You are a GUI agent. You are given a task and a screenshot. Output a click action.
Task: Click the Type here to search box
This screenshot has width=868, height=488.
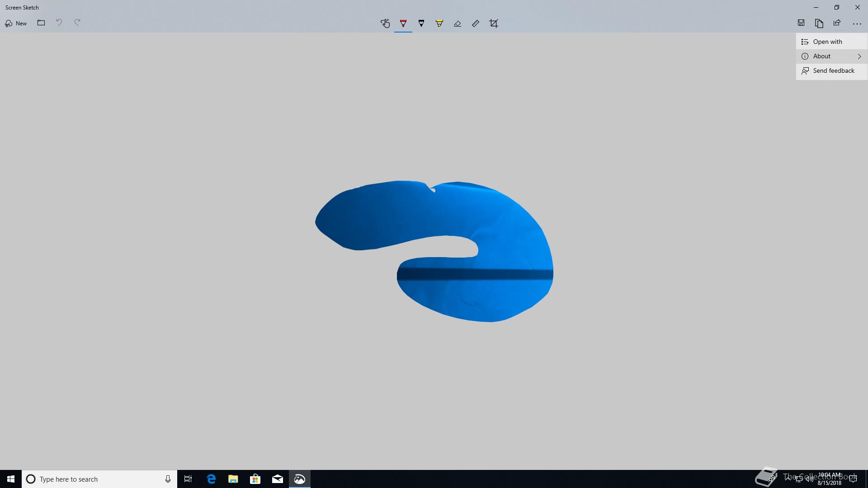coord(99,479)
